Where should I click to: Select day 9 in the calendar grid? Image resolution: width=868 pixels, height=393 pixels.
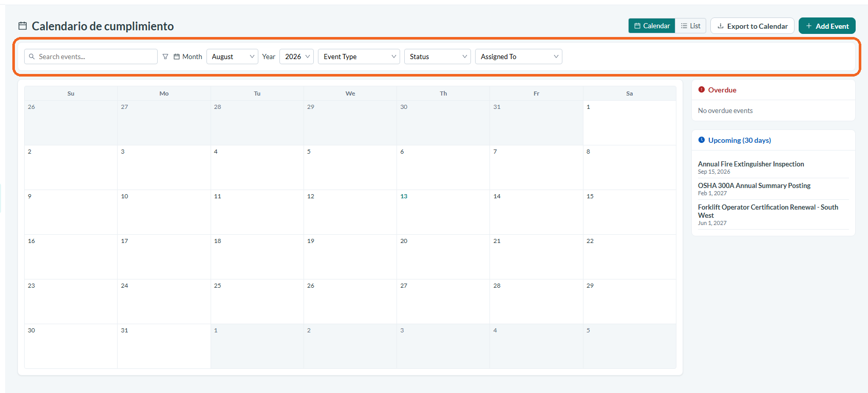[71, 212]
